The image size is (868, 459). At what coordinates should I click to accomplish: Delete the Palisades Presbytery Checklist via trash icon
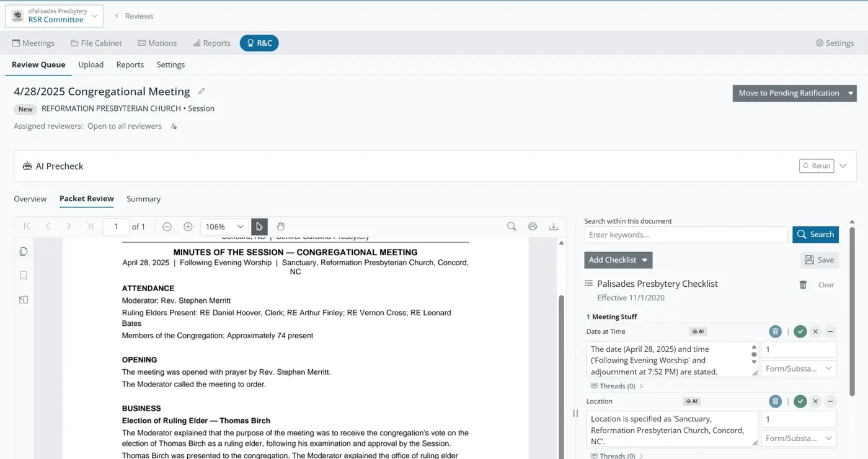point(803,285)
